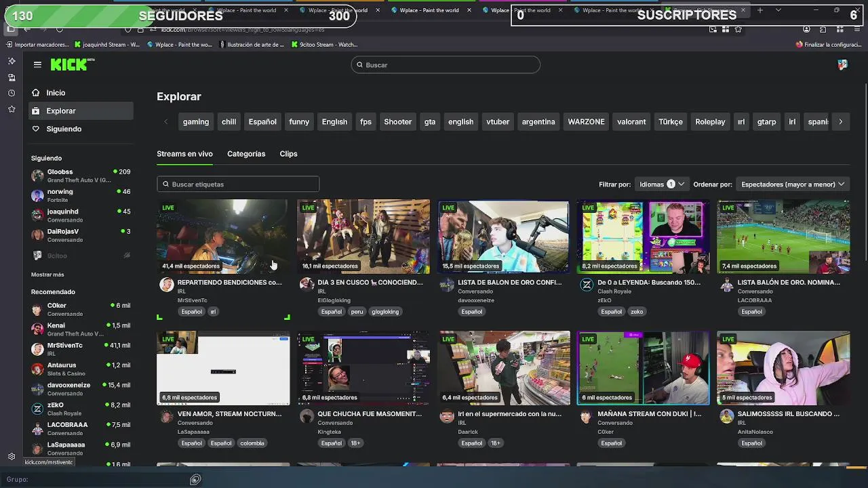Click the peru tag on ElGlogloking stream
868x488 pixels.
pyautogui.click(x=357, y=312)
